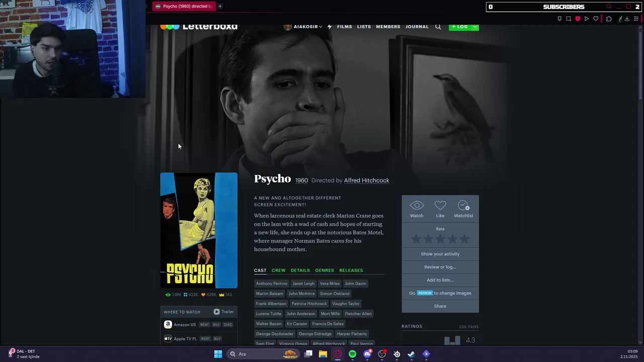Play the Trailer
644x362 pixels.
click(223, 312)
